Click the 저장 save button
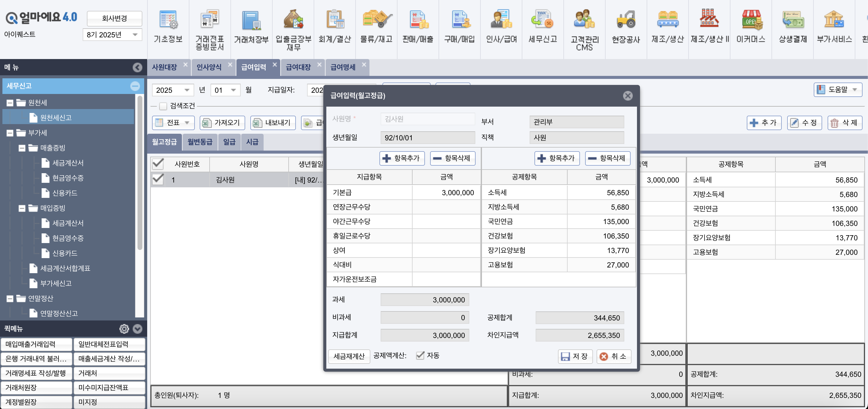 click(x=575, y=356)
